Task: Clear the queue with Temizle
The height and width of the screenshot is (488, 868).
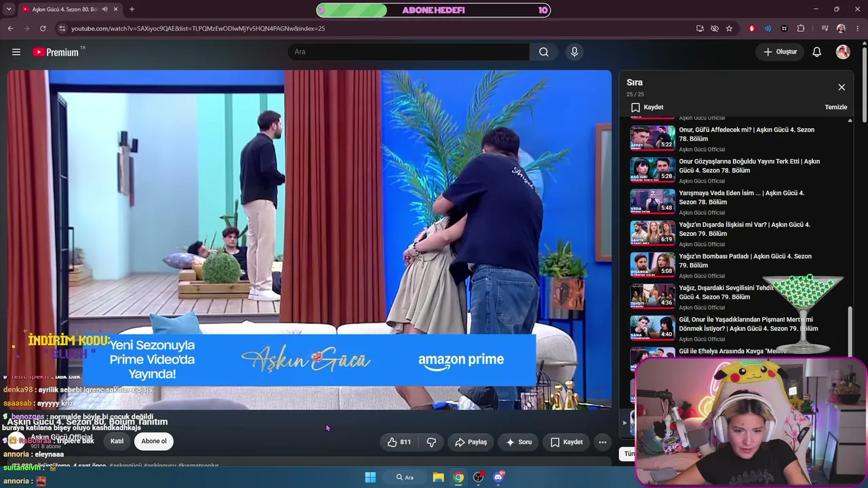Action: tap(835, 107)
